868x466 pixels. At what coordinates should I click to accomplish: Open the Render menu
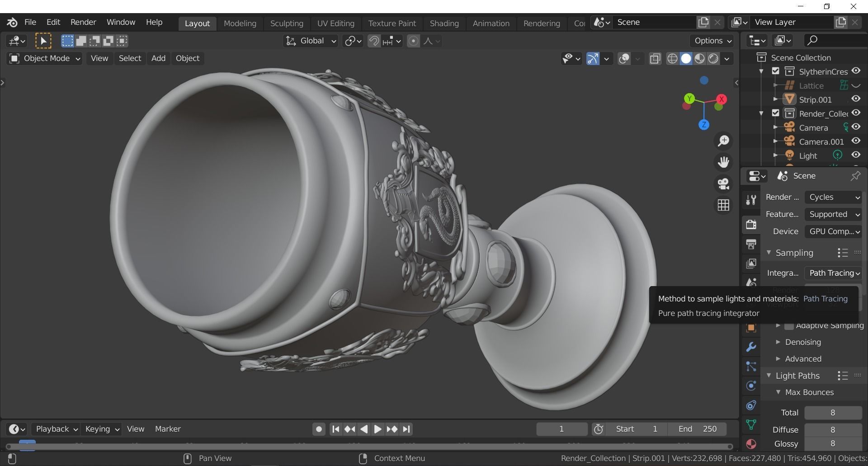tap(83, 22)
